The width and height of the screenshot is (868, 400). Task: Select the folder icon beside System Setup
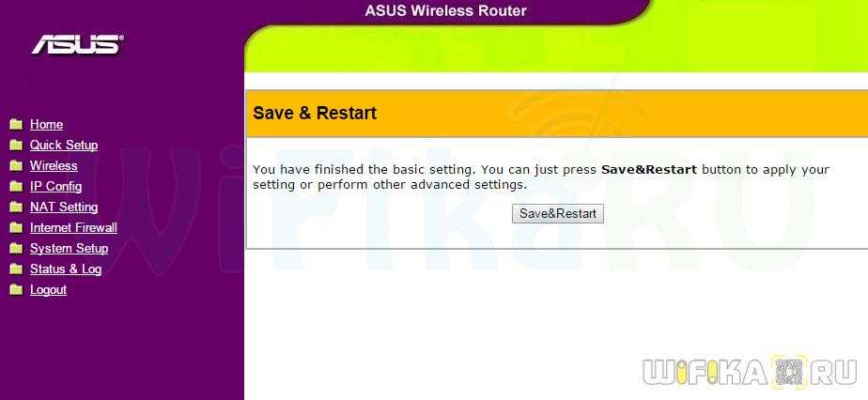pos(16,249)
